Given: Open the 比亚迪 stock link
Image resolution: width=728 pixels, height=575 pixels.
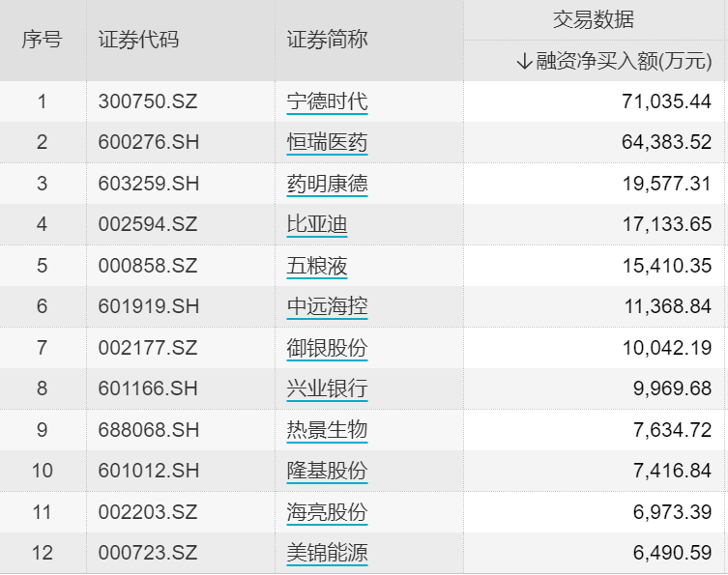Looking at the screenshot, I should (316, 225).
